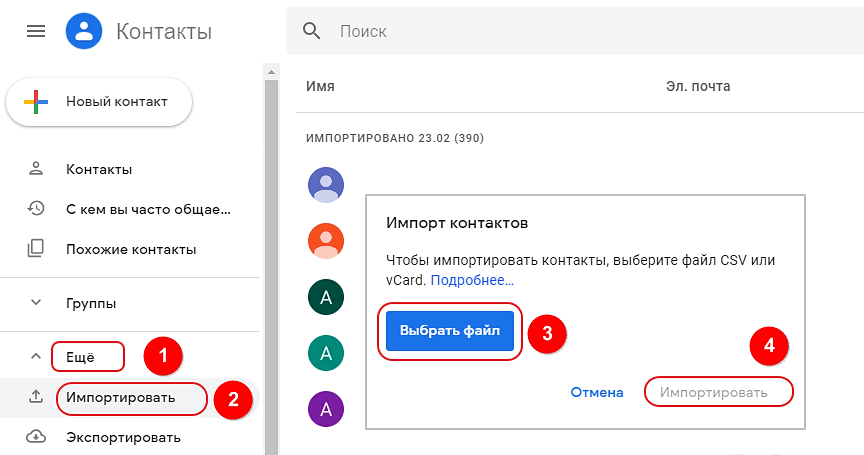Click the Contacts app logo icon
This screenshot has height=455, width=864.
(85, 31)
